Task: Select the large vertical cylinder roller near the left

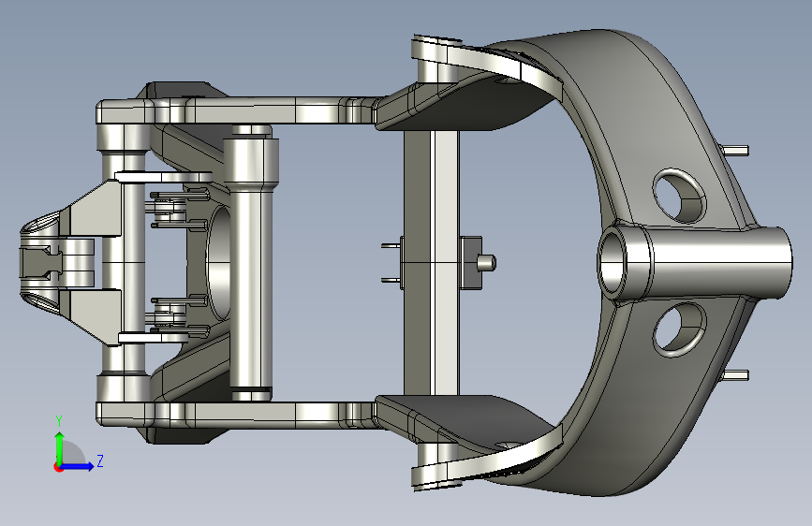Action: pyautogui.click(x=250, y=262)
